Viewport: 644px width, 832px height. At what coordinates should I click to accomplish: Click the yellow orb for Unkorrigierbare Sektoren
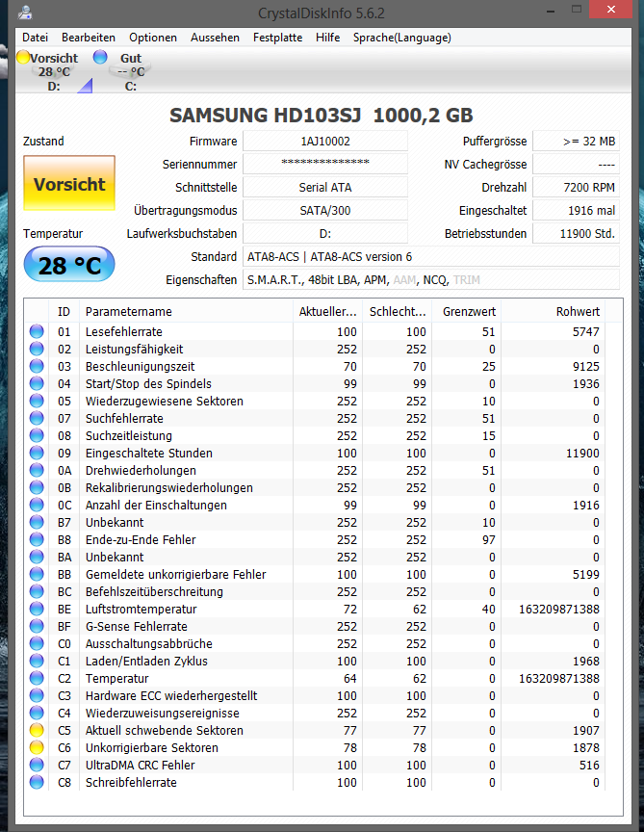tap(37, 747)
